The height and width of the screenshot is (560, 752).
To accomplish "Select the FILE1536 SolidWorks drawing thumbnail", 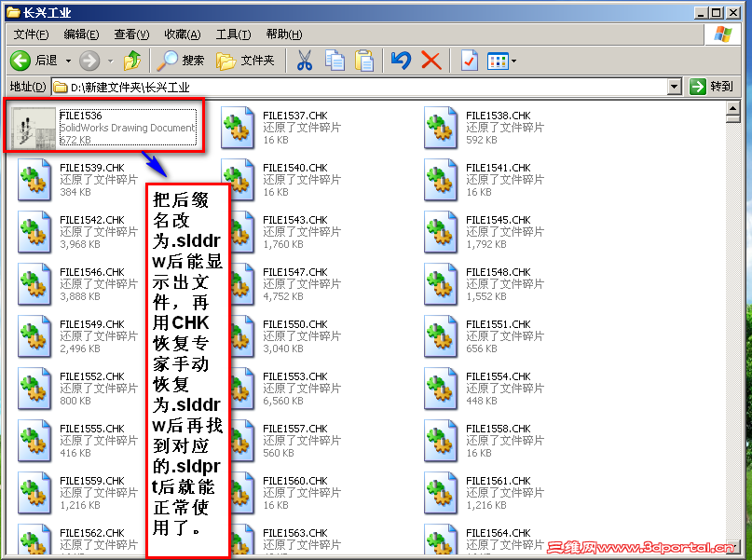I will click(34, 128).
